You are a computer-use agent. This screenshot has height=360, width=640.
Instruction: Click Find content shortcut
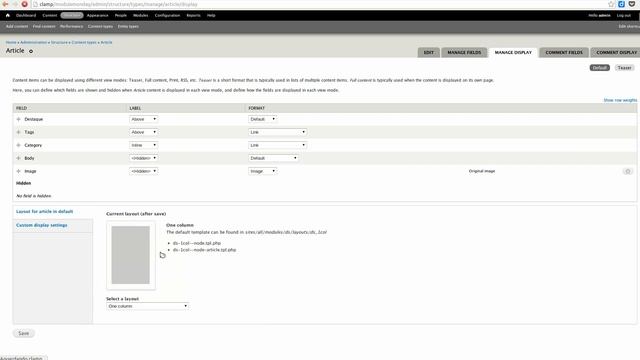click(x=44, y=26)
